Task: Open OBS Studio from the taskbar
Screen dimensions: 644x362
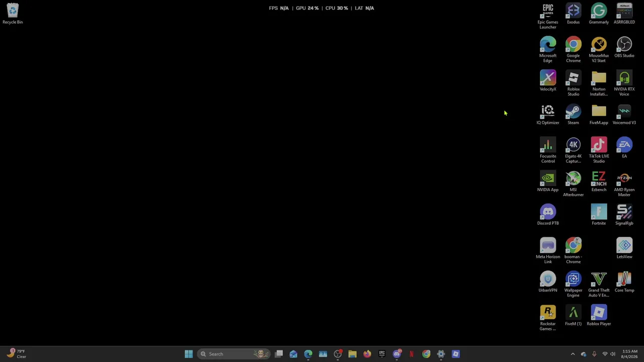Action: click(x=338, y=354)
